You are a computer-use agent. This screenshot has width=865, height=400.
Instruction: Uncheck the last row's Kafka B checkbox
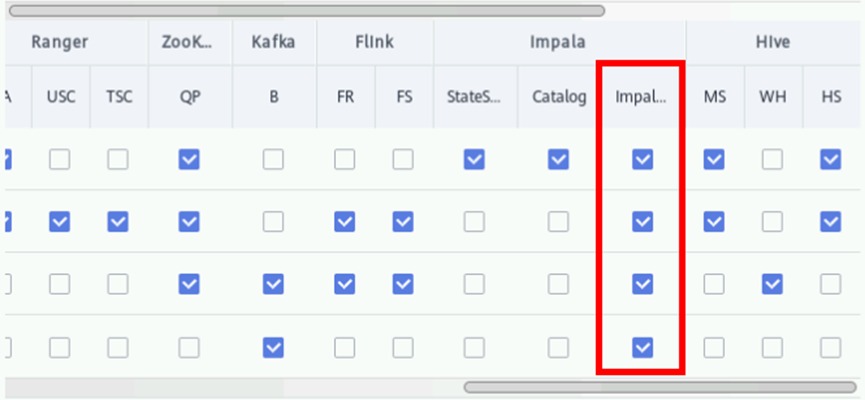click(273, 347)
